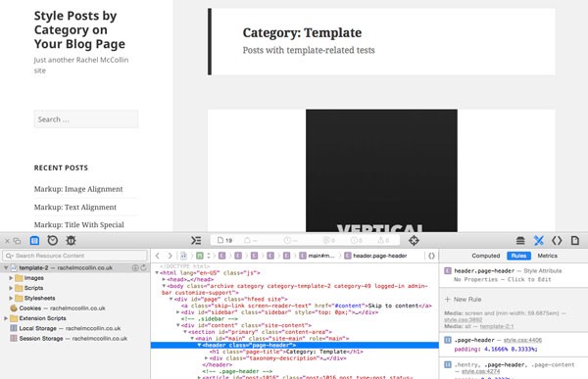This screenshot has height=379, width=588.
Task: Expand the Extension Scripts folder
Action: tap(6, 318)
